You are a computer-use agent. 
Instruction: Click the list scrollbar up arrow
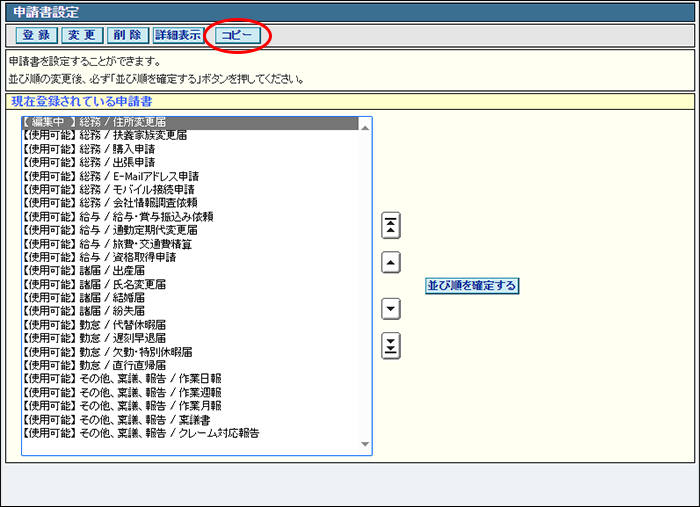(365, 128)
